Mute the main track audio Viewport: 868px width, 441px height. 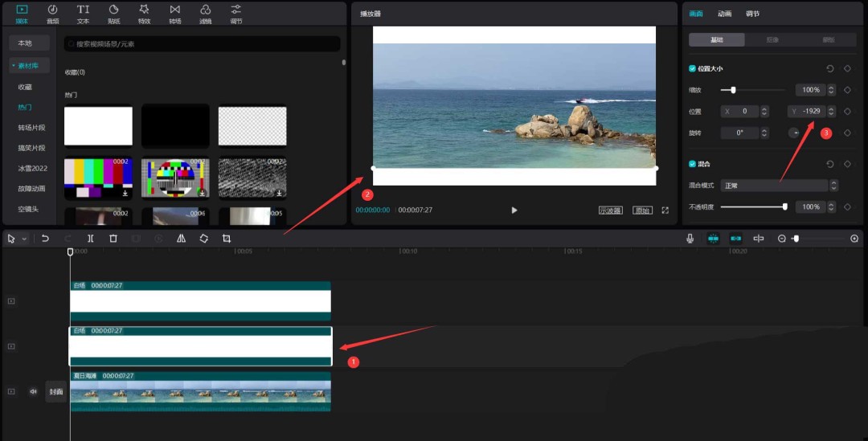pyautogui.click(x=33, y=392)
